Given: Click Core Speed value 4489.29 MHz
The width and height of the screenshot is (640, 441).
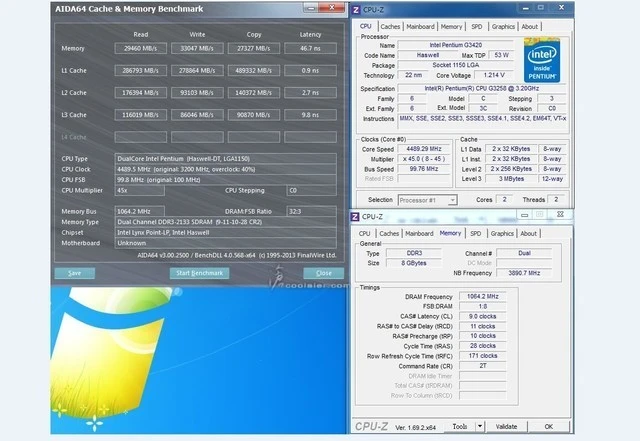Looking at the screenshot, I should tap(424, 149).
